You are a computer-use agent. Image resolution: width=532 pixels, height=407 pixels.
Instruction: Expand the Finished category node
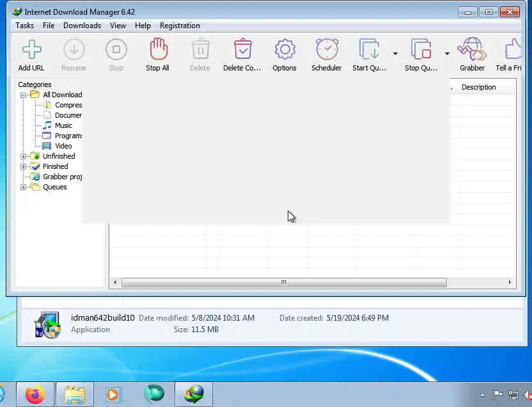[x=23, y=166]
